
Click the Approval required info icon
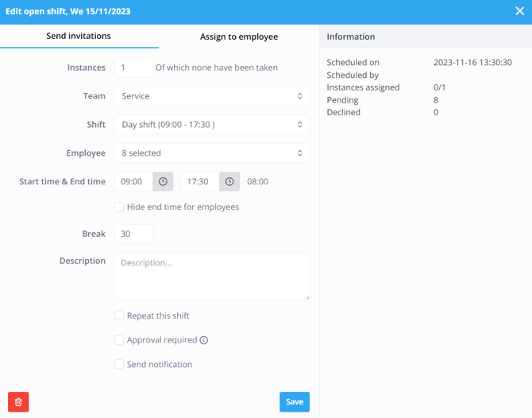[204, 340]
